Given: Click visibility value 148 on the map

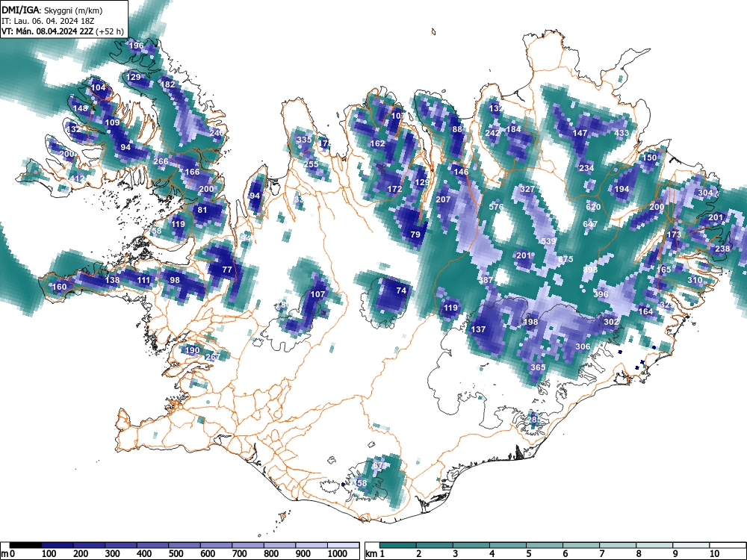Looking at the screenshot, I should (80, 108).
